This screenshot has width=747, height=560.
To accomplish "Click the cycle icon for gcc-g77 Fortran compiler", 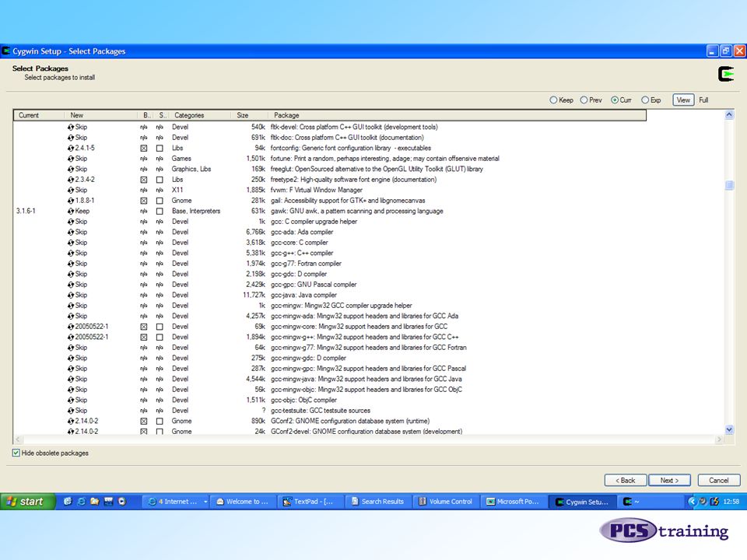I will (x=71, y=264).
